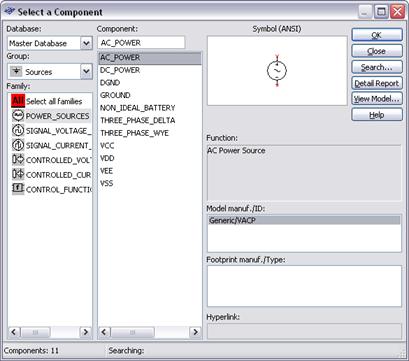Choose the SIGNAL_CURRENT sources family icon
The width and height of the screenshot is (409, 361).
coord(18,145)
